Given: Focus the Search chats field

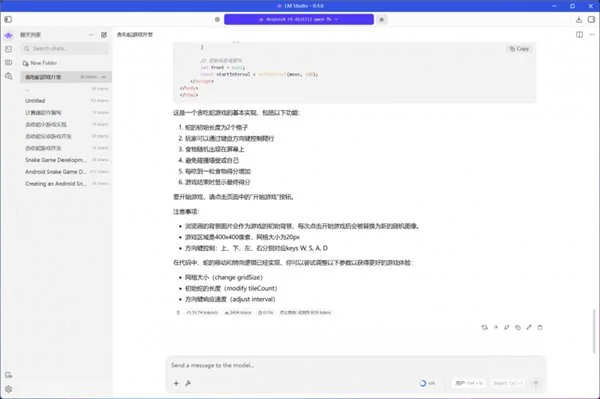Looking at the screenshot, I should 65,49.
